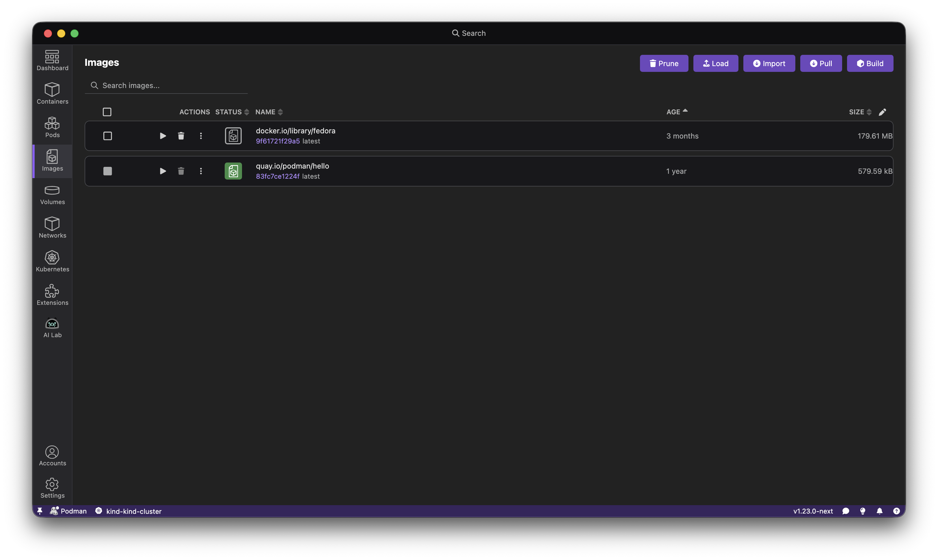Screen dimensions: 938x560
Task: Switch to the Dashboard view
Action: click(52, 60)
